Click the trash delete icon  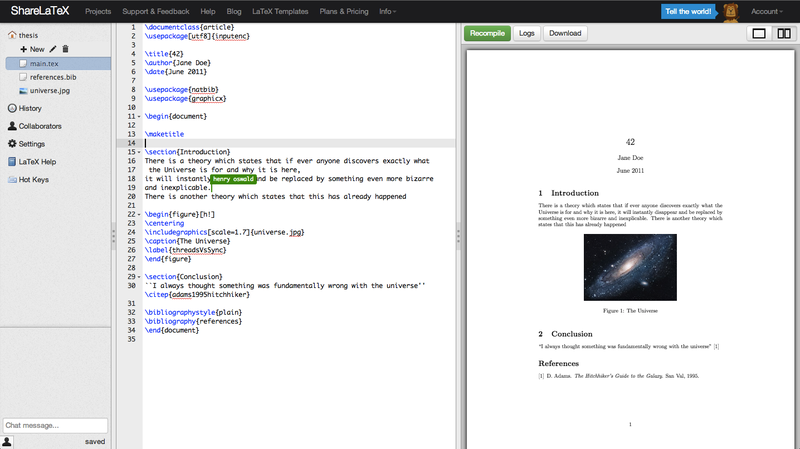tap(65, 49)
